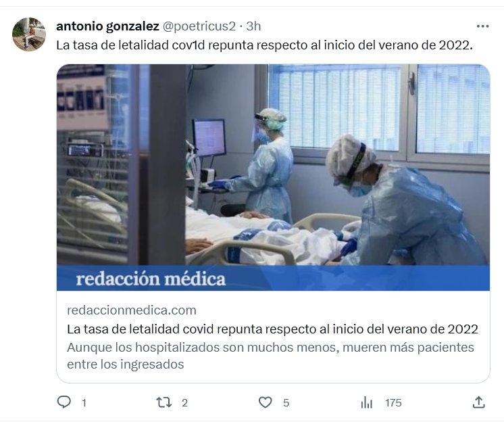
Task: Click the article headline in link card
Action: click(x=272, y=329)
